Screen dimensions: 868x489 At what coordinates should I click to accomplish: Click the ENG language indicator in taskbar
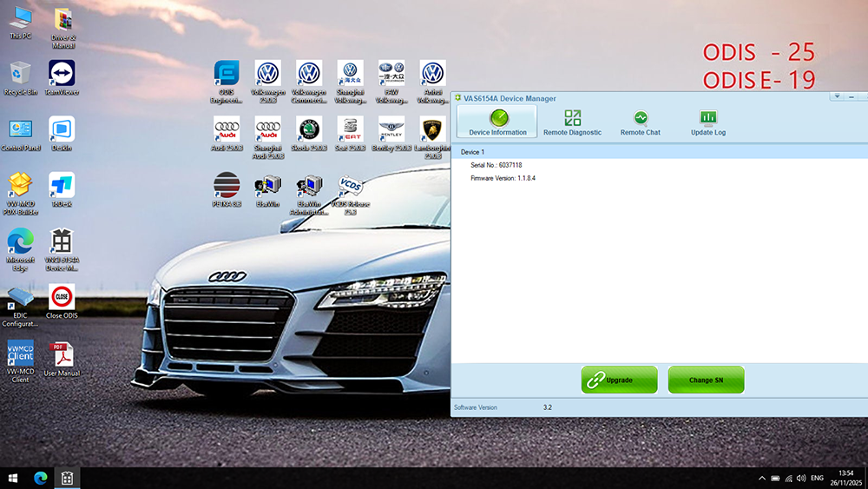pos(819,478)
